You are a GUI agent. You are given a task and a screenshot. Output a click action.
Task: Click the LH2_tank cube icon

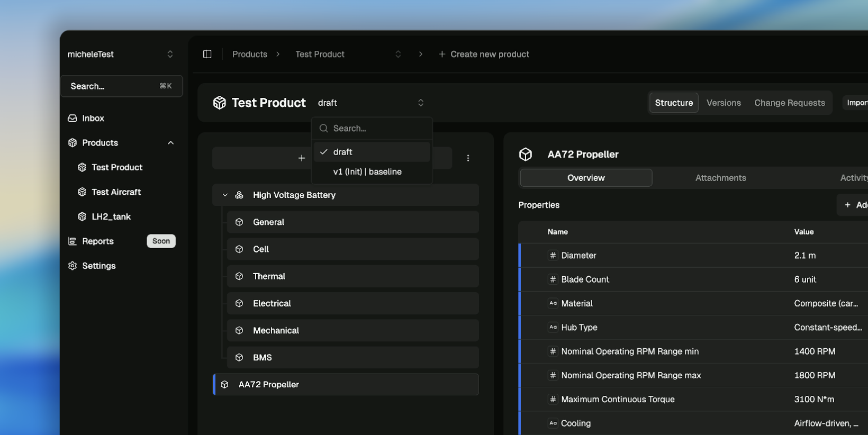pos(82,216)
